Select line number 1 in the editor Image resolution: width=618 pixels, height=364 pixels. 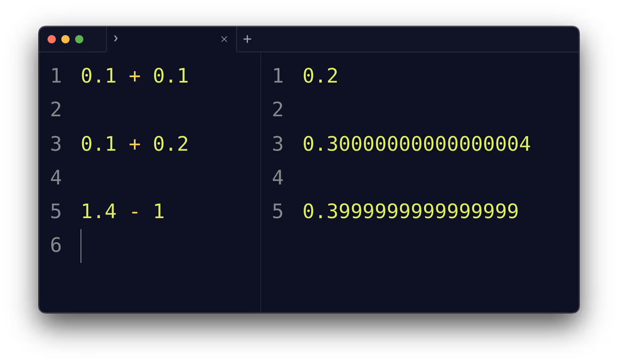[x=56, y=75]
